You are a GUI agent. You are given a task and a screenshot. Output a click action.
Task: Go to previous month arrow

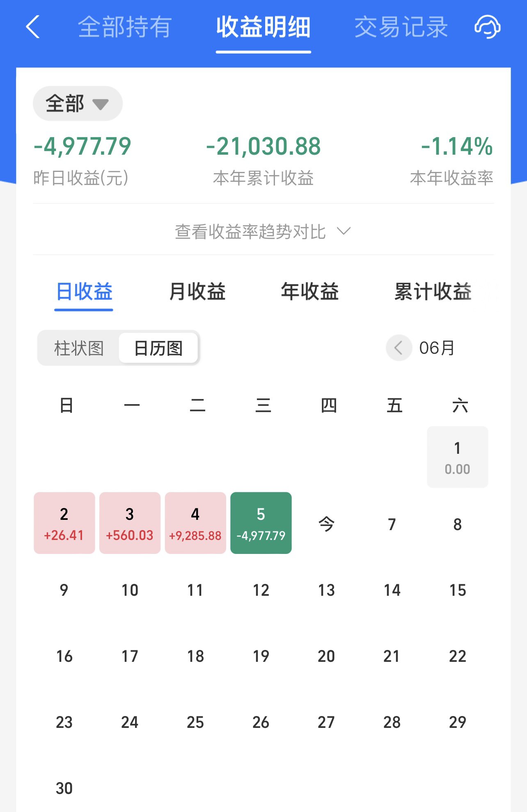pyautogui.click(x=399, y=348)
